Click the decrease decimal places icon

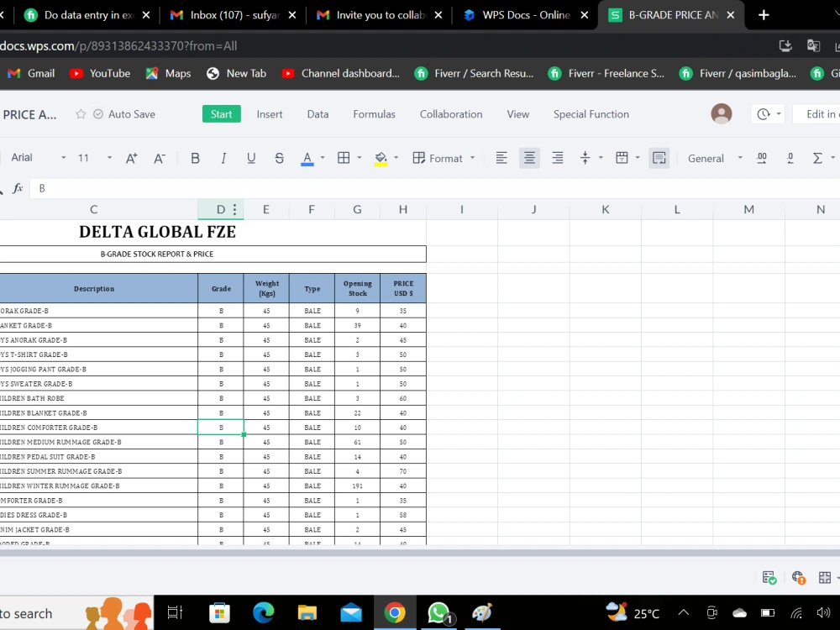click(x=790, y=158)
